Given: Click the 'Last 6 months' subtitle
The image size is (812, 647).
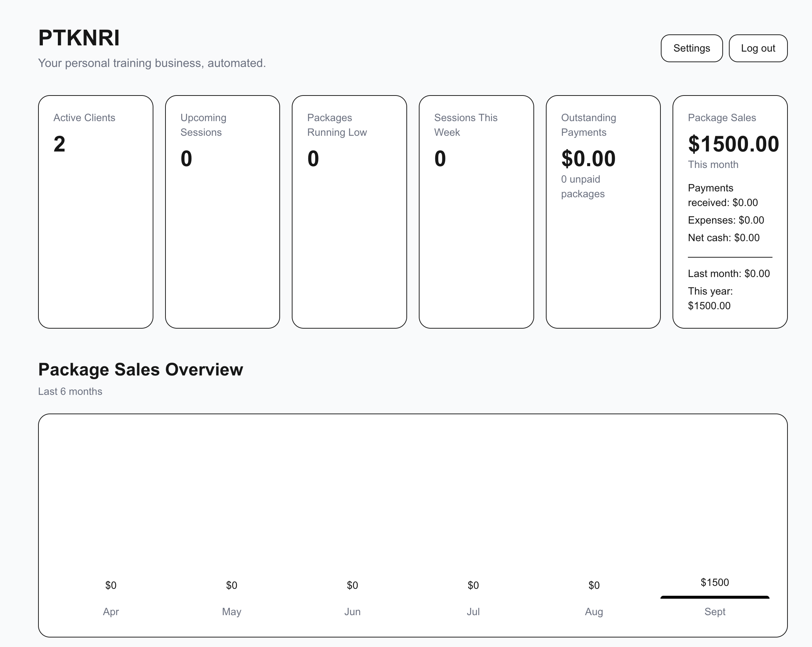Looking at the screenshot, I should [70, 392].
